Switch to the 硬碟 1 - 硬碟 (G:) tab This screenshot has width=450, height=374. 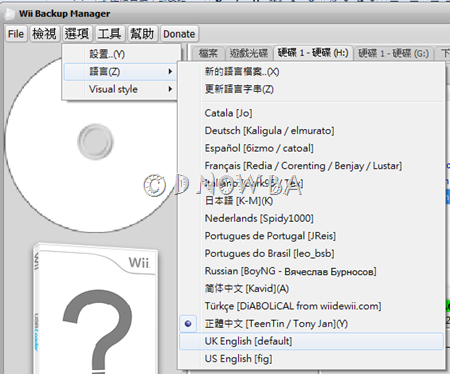pyautogui.click(x=394, y=53)
